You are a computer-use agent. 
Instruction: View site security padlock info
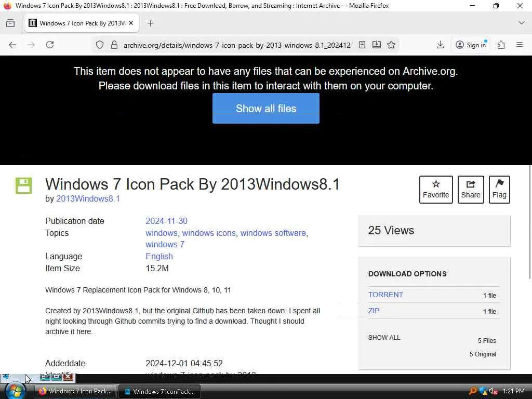tap(114, 45)
